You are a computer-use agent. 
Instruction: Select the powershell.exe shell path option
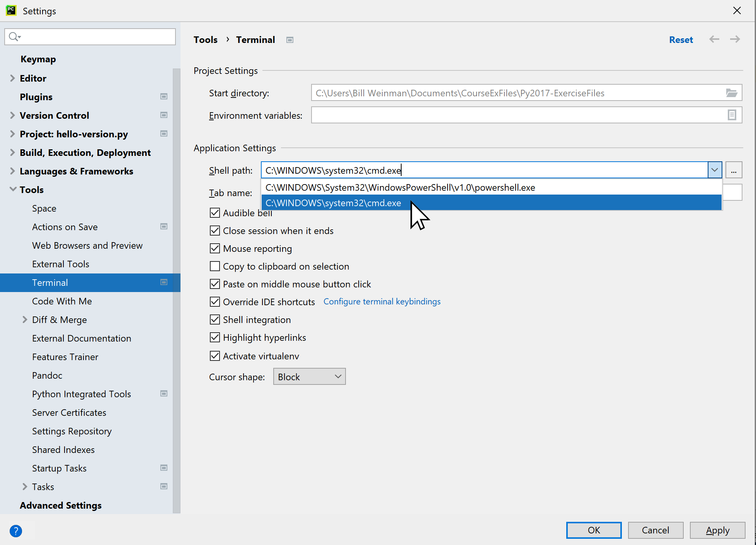[x=492, y=187]
